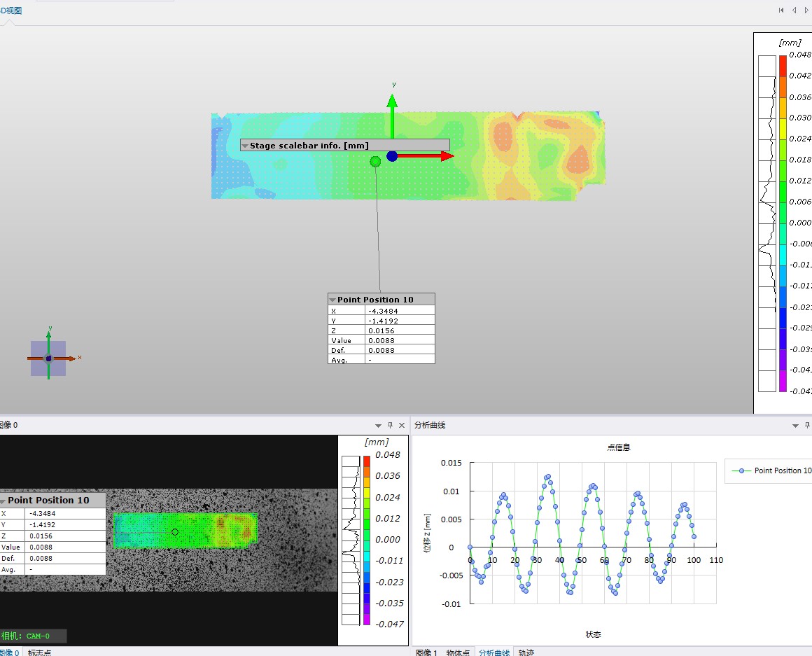Pin the 图像 0 panel
Screen dimensions: 812x656
point(391,425)
